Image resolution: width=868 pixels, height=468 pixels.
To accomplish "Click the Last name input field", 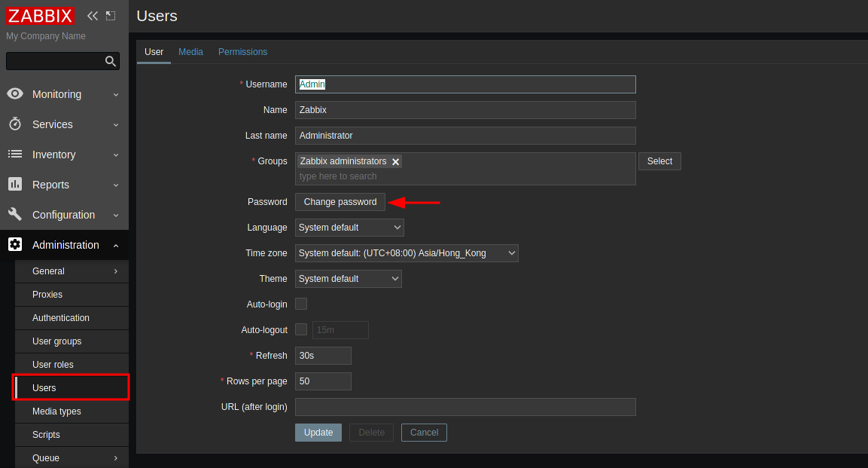I will [x=465, y=136].
